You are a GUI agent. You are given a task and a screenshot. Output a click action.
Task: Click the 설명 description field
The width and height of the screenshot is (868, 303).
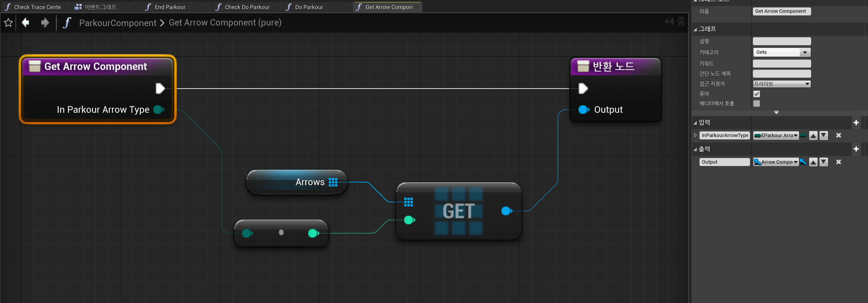pyautogui.click(x=781, y=41)
